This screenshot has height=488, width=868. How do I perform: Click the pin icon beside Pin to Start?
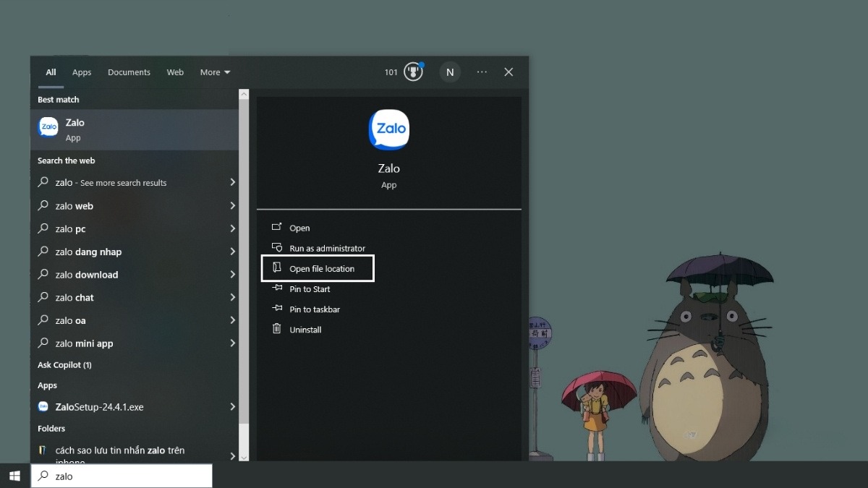pos(276,288)
